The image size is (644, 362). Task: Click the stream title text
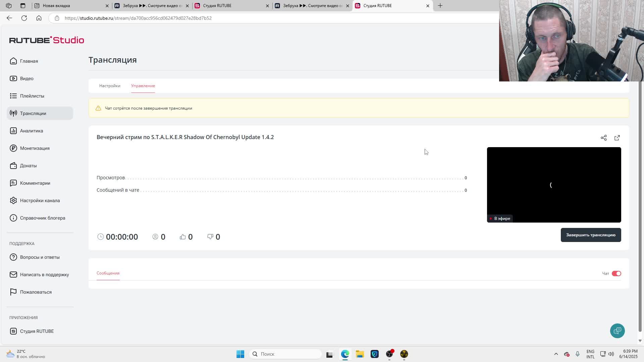pyautogui.click(x=185, y=137)
